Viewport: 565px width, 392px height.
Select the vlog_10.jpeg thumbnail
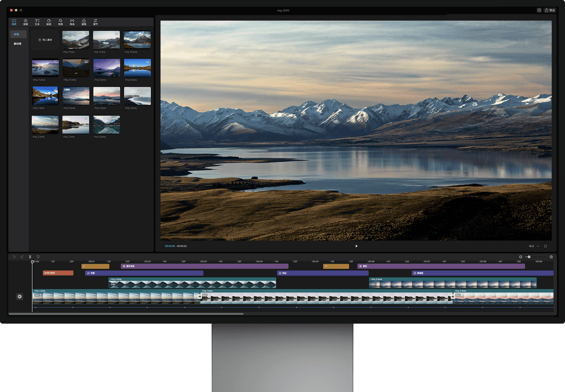(x=76, y=68)
